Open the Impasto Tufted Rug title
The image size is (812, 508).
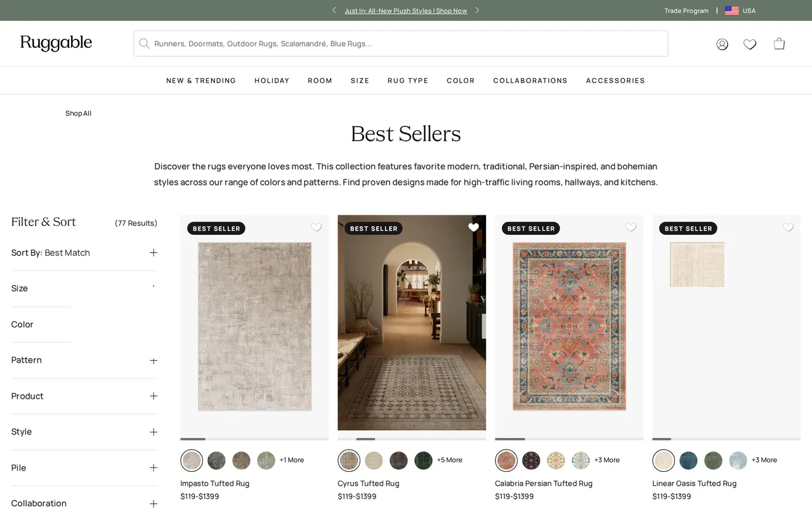[214, 483]
